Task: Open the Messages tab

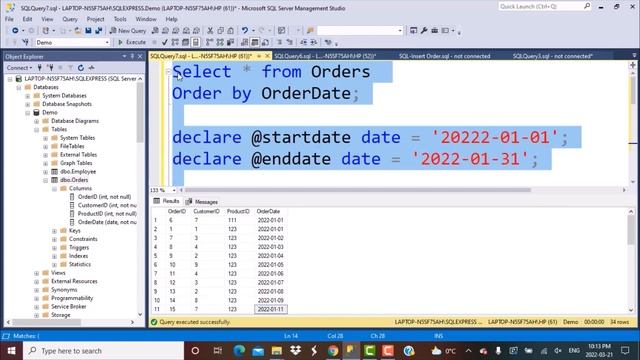Action: [x=202, y=202]
